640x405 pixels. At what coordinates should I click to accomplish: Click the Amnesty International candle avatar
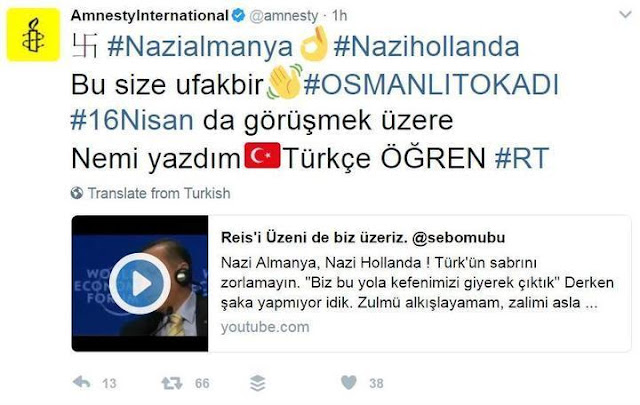[33, 35]
